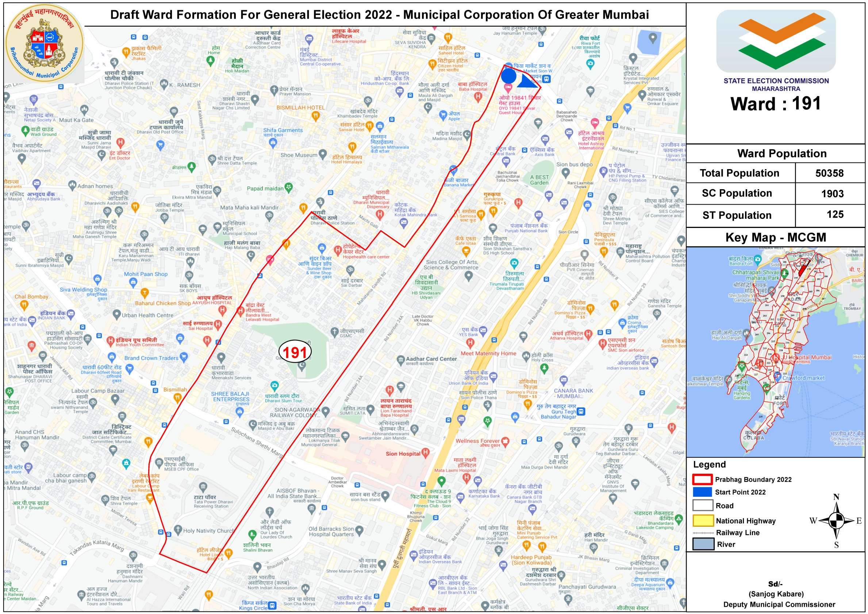Viewport: 868px width, 614px height.
Task: Click the Holy Nativity Church map pin
Action: [x=178, y=529]
